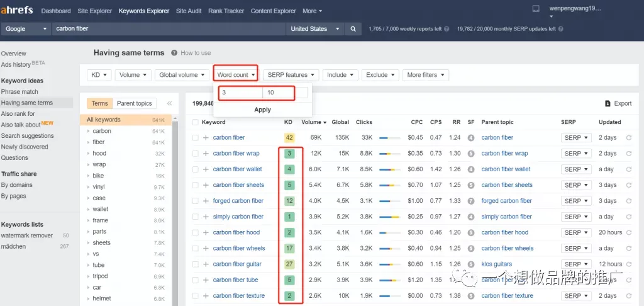
Task: Open the Questions sidebar link
Action: 14,158
